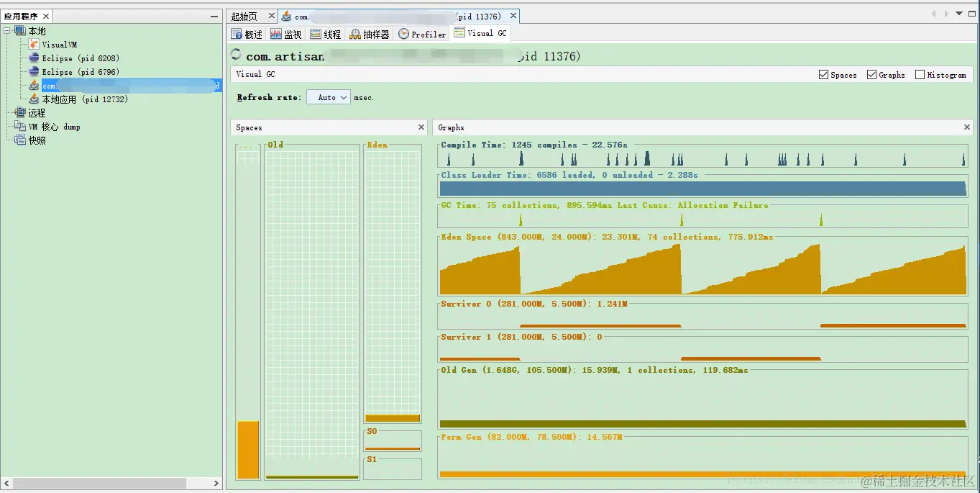Click the S1 space box

point(393,468)
